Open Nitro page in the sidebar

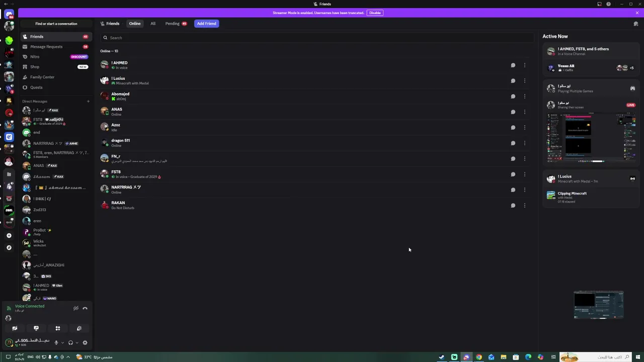(55, 57)
